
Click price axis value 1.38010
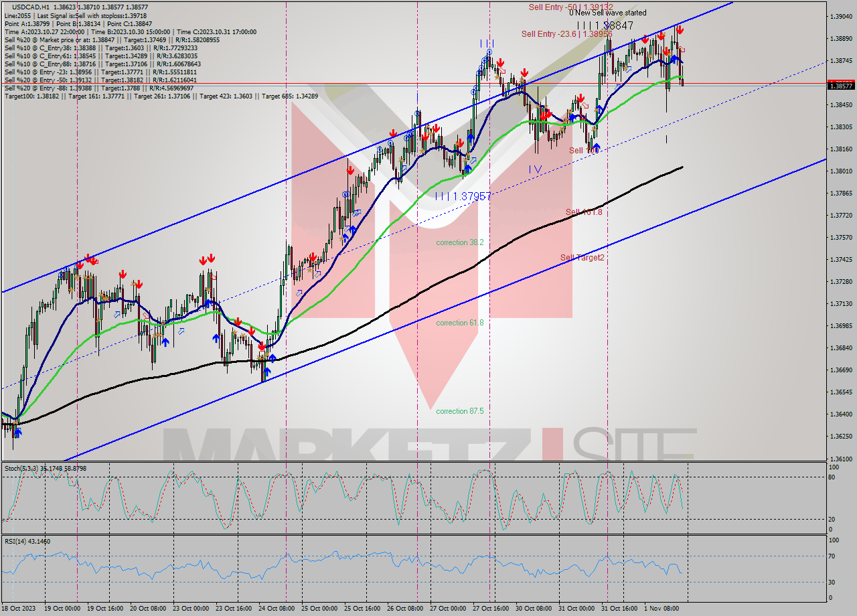click(x=841, y=171)
